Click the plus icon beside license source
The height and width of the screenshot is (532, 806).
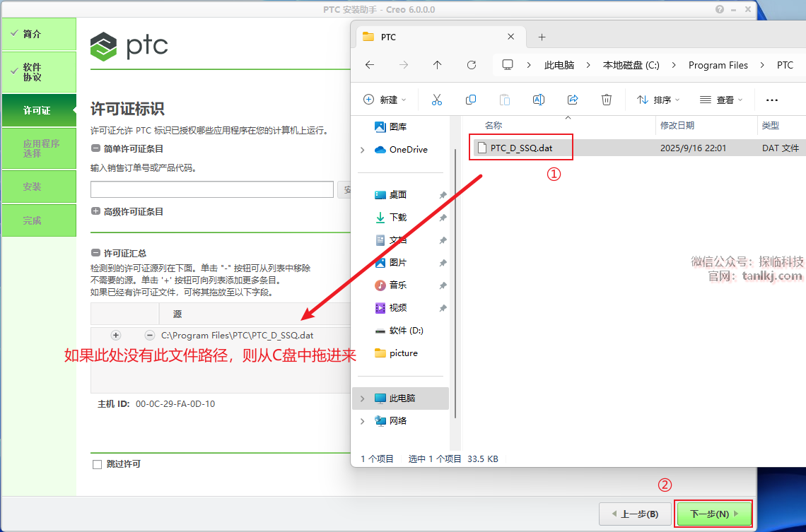pos(116,335)
